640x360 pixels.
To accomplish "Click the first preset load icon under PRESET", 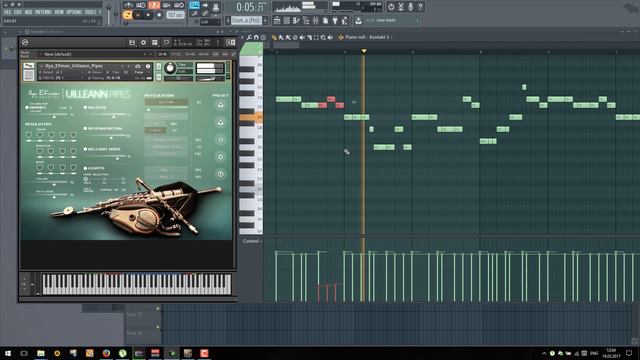I will pos(220,105).
